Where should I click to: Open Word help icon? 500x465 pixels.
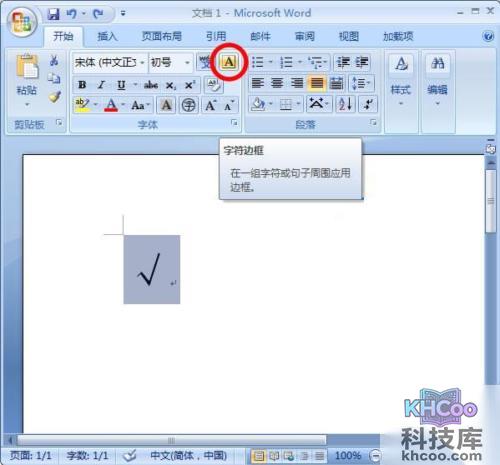tap(488, 36)
